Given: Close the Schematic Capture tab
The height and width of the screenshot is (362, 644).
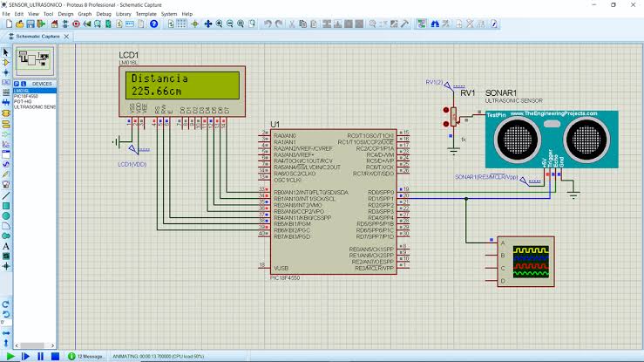Looking at the screenshot, I should pyautogui.click(x=66, y=37).
